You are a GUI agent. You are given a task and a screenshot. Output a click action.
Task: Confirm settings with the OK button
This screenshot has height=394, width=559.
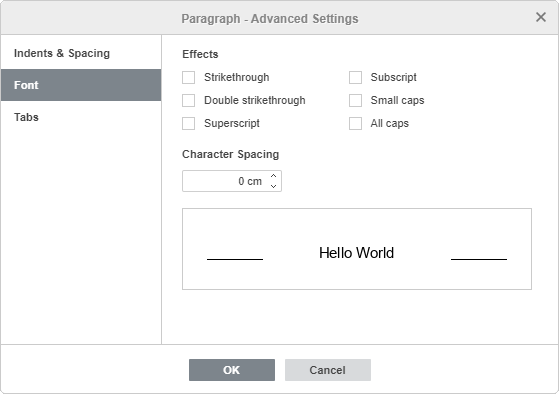point(232,370)
